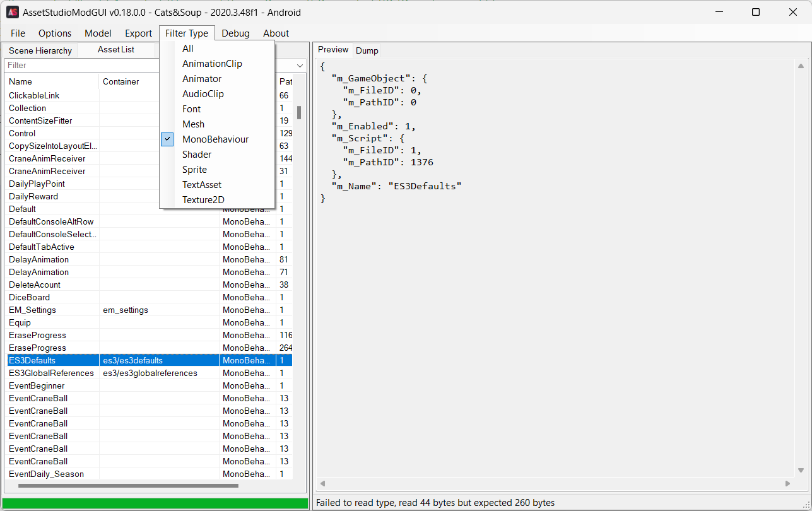Open the Options menu
812x511 pixels.
(x=55, y=33)
